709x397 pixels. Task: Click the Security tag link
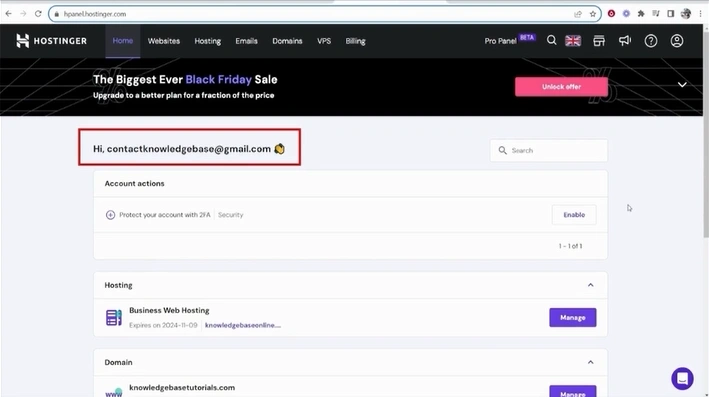tap(231, 215)
